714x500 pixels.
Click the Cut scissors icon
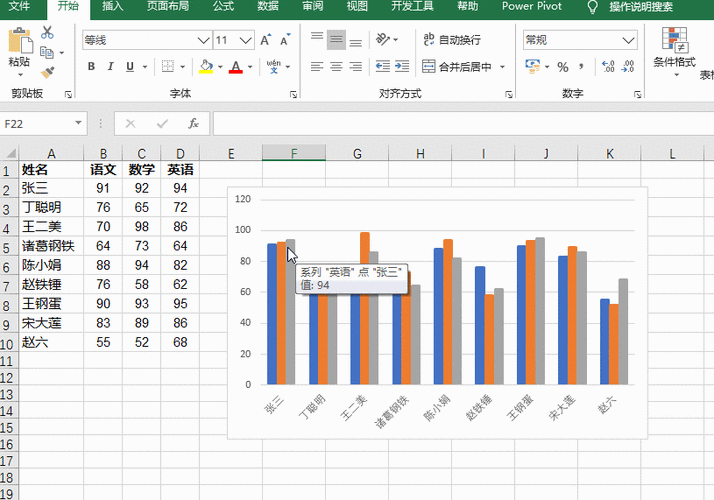pos(47,32)
